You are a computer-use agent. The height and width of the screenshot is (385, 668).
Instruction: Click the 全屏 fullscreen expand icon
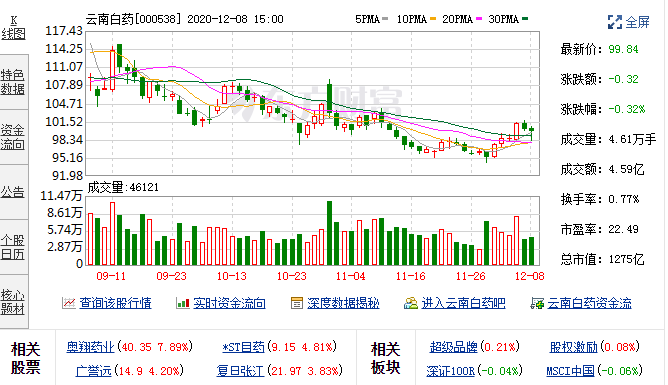pos(615,22)
